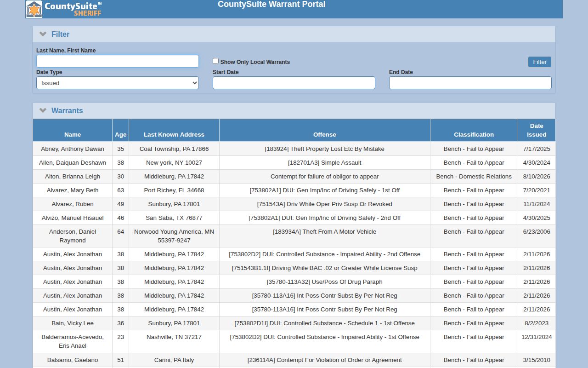Screen dimensions: 588x368
Task: Click the CountySuite Sheriff logo
Action: click(64, 9)
